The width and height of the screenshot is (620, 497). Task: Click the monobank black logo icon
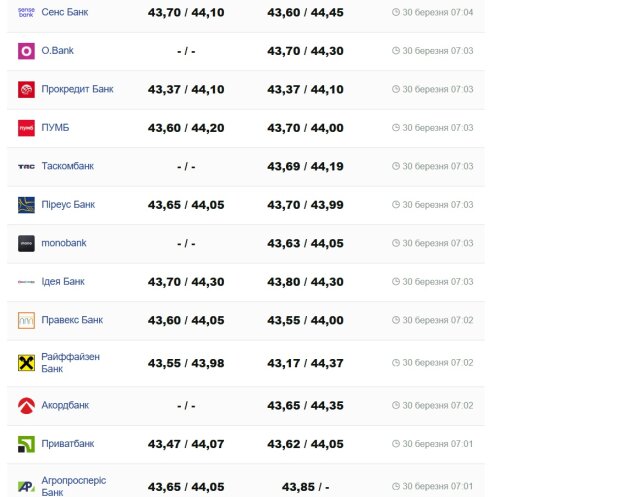click(x=26, y=243)
